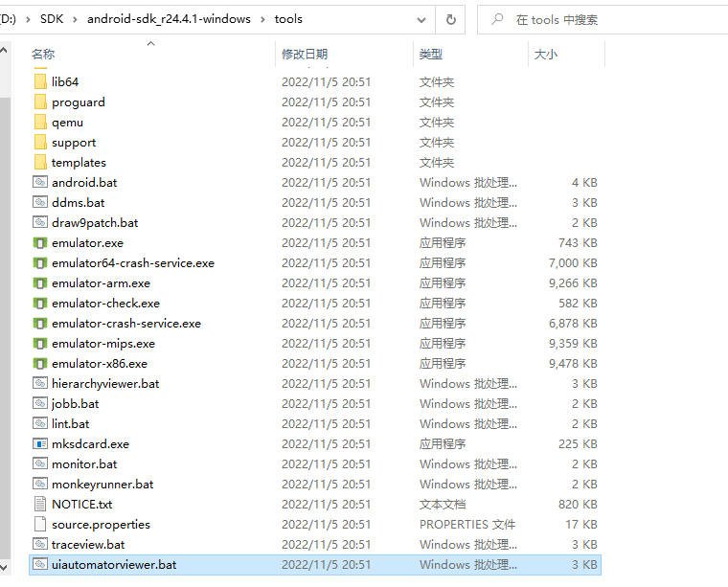Select the file name source.properties
This screenshot has height=587, width=728.
click(x=101, y=525)
